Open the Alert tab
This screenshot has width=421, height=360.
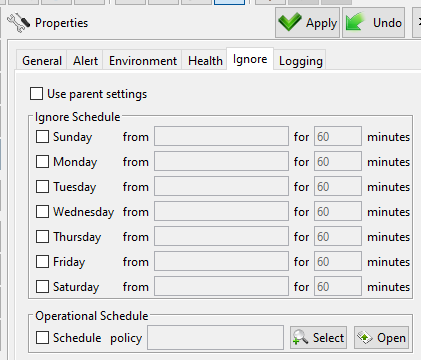85,61
